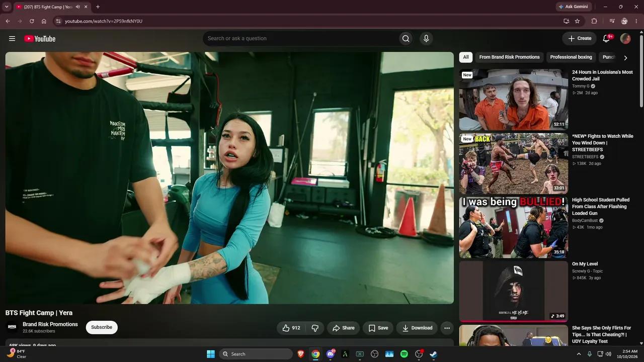Open weather widget showing 84°F
The width and height of the screenshot is (644, 362).
(17, 354)
